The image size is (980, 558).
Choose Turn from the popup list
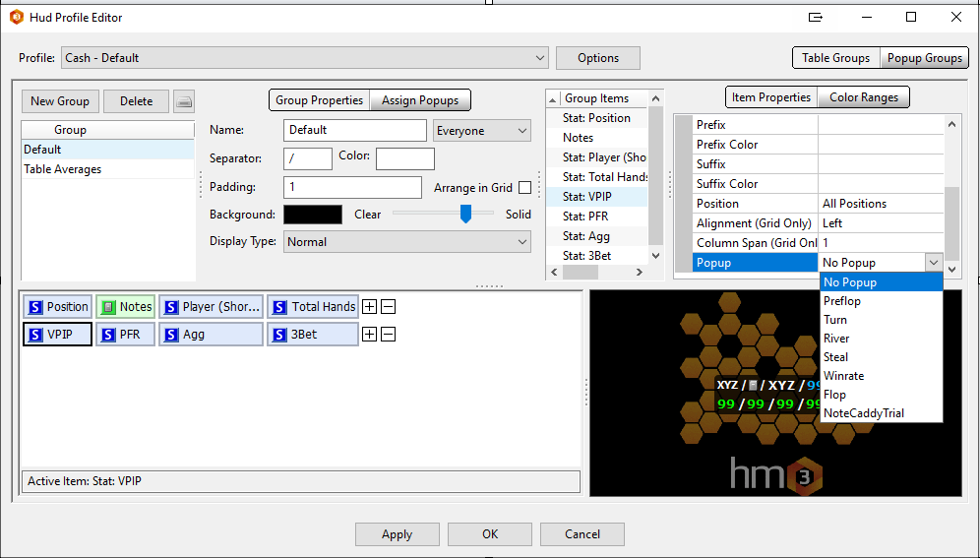(x=881, y=320)
